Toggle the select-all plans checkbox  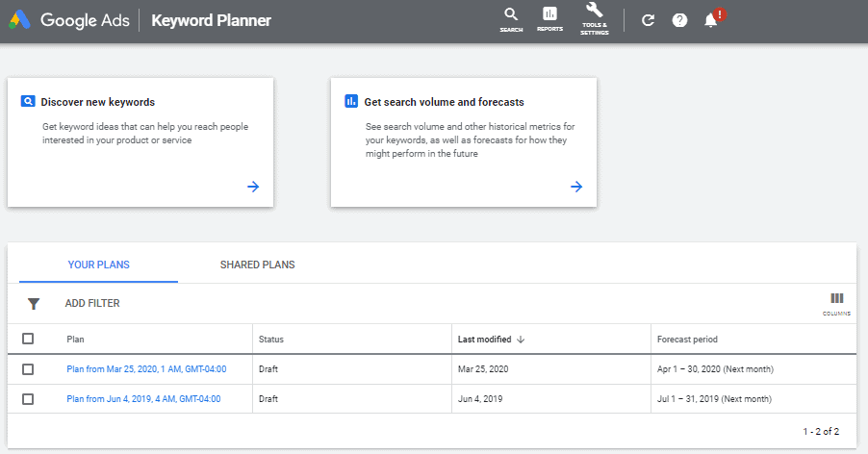pyautogui.click(x=28, y=339)
